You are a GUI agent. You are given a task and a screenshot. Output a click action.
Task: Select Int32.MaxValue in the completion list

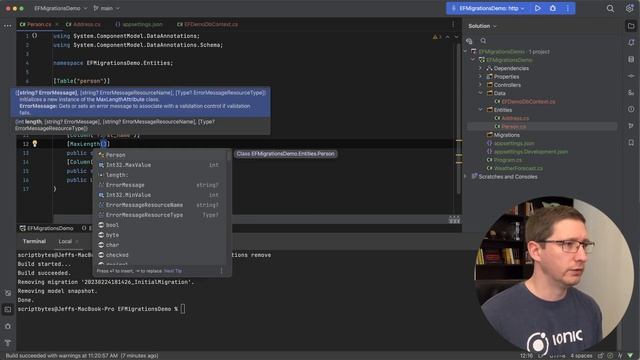(x=160, y=165)
